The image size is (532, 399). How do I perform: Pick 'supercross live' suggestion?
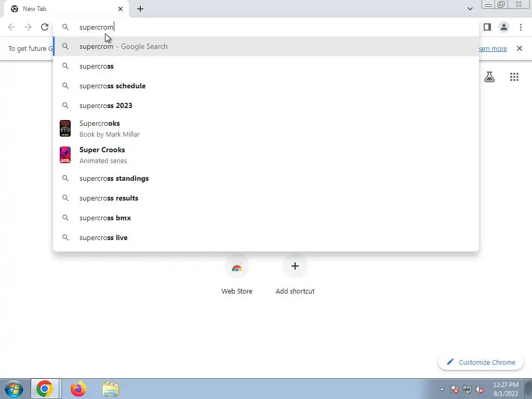[x=266, y=237]
